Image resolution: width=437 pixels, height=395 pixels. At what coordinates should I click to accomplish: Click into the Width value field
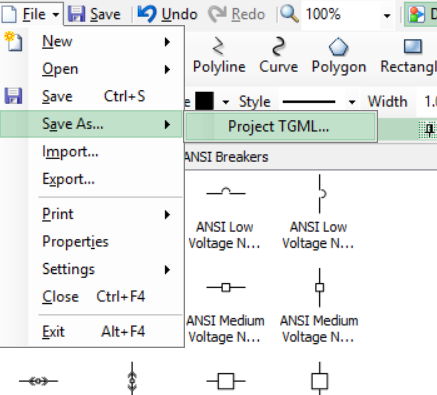coord(427,101)
